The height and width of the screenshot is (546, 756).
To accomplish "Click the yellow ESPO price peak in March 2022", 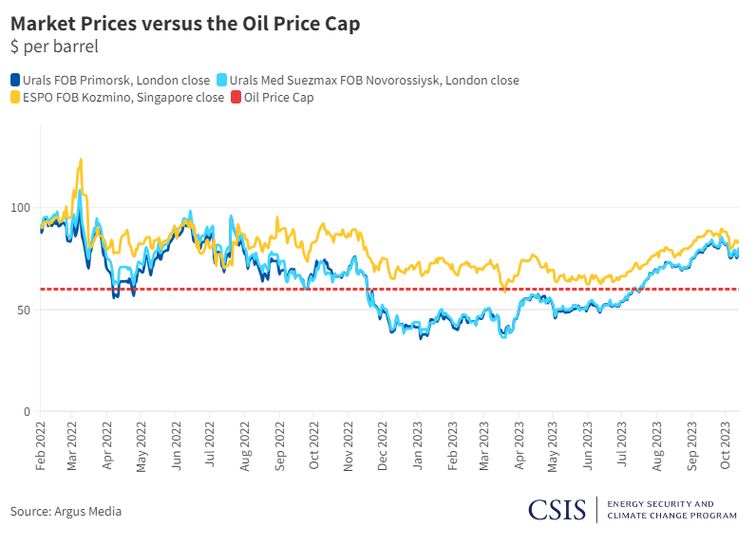I will [81, 160].
